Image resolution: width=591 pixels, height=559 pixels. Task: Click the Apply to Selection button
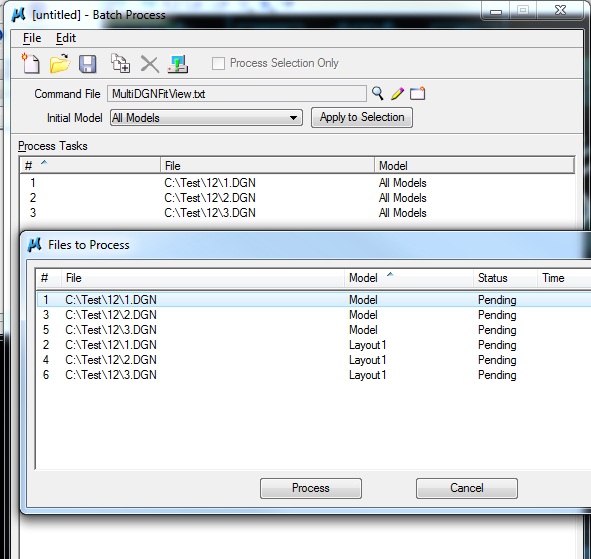coord(362,118)
